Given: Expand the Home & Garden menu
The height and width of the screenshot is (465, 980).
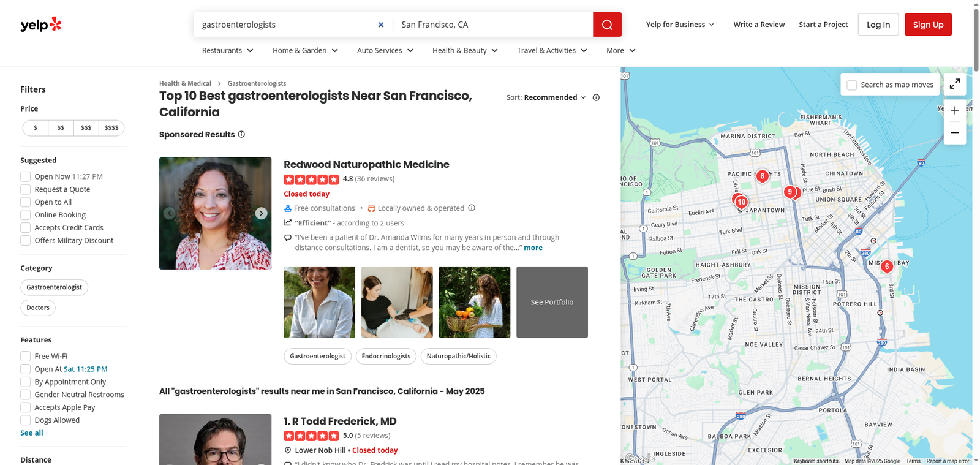Looking at the screenshot, I should pyautogui.click(x=306, y=50).
